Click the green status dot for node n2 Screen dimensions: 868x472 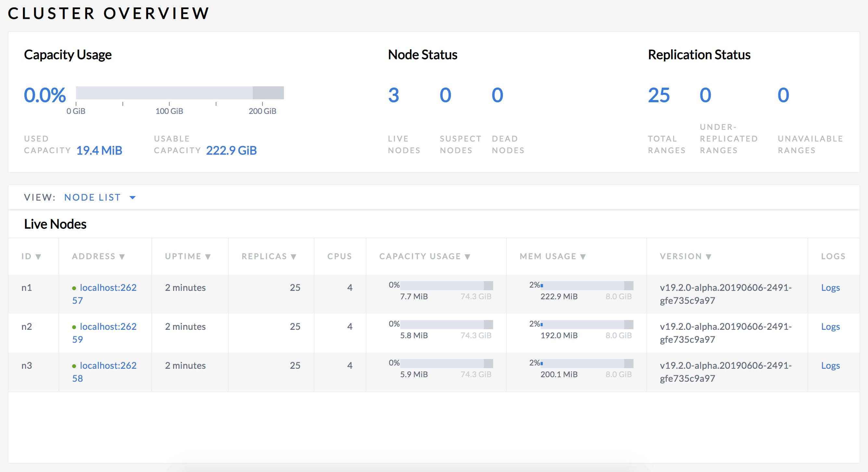pyautogui.click(x=75, y=327)
